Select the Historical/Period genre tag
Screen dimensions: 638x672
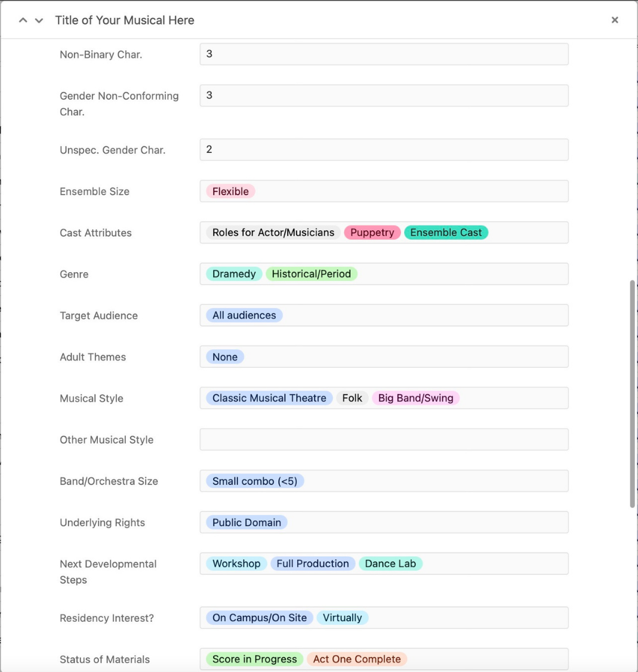click(x=311, y=274)
